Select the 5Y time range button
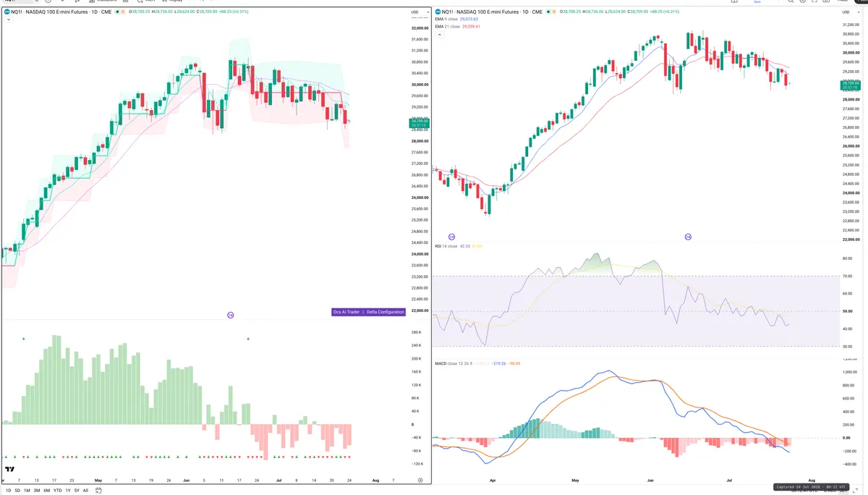The image size is (868, 495). pyautogui.click(x=77, y=490)
